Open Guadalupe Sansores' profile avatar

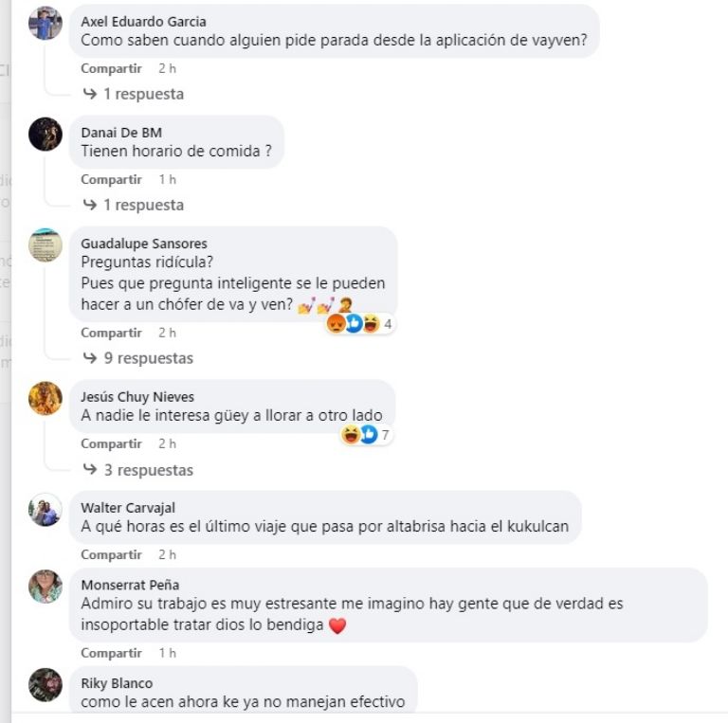coord(45,245)
